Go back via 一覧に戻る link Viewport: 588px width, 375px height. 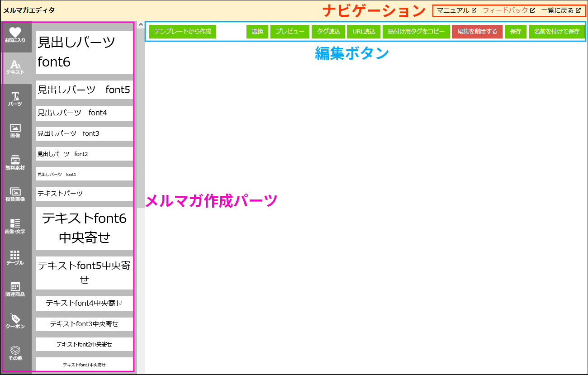[x=561, y=10]
